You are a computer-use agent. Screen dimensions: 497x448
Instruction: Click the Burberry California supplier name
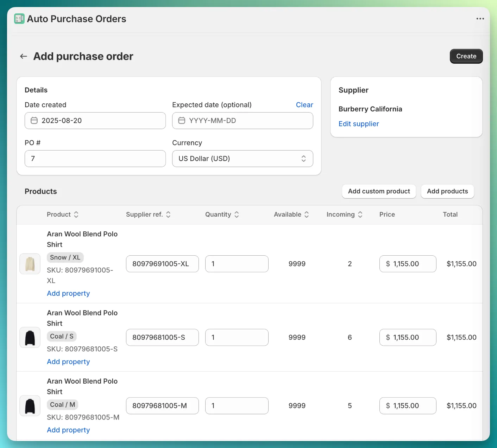[370, 109]
